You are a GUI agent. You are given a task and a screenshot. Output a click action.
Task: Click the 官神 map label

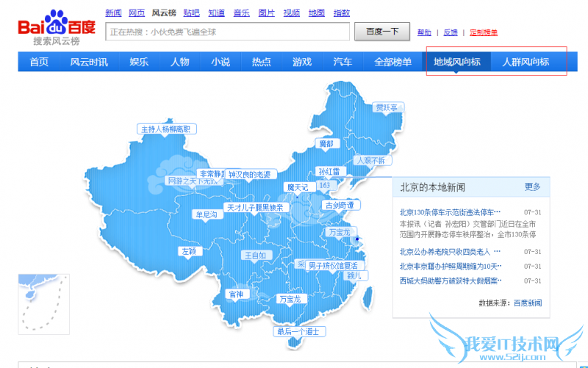tap(237, 295)
